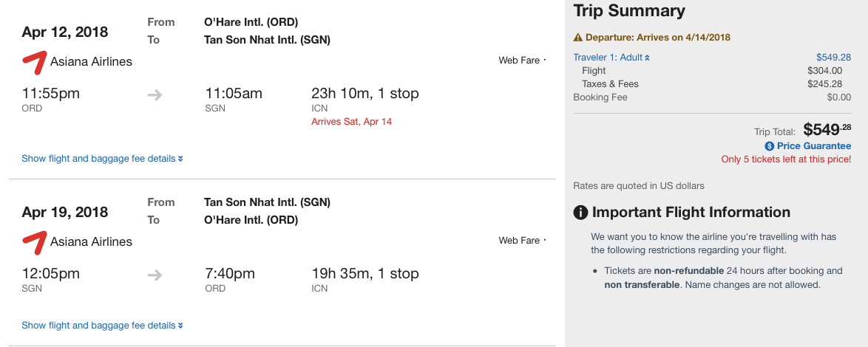Show flight and baggage fee details for Apr 19
This screenshot has width=868, height=347.
point(102,326)
